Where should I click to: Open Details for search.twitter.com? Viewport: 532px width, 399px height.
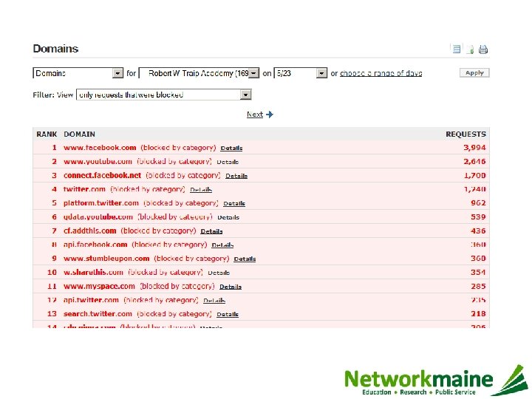click(228, 315)
